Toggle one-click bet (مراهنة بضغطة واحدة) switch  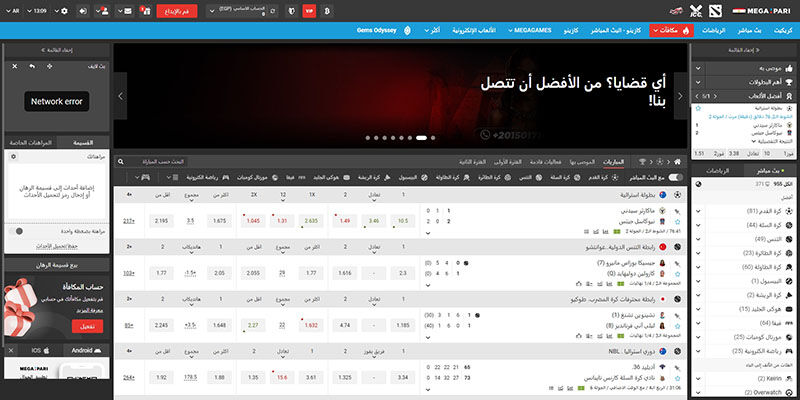coord(17,231)
